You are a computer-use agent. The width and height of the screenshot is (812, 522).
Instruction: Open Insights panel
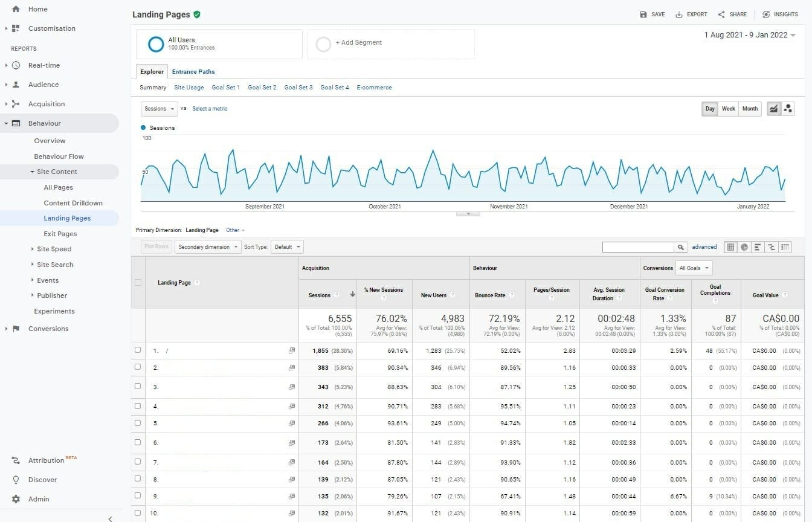point(780,14)
